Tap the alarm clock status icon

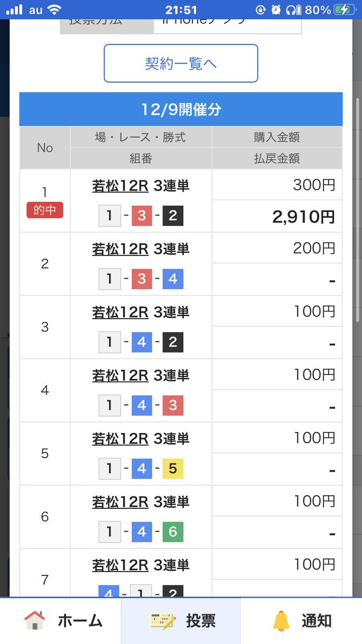[x=276, y=10]
